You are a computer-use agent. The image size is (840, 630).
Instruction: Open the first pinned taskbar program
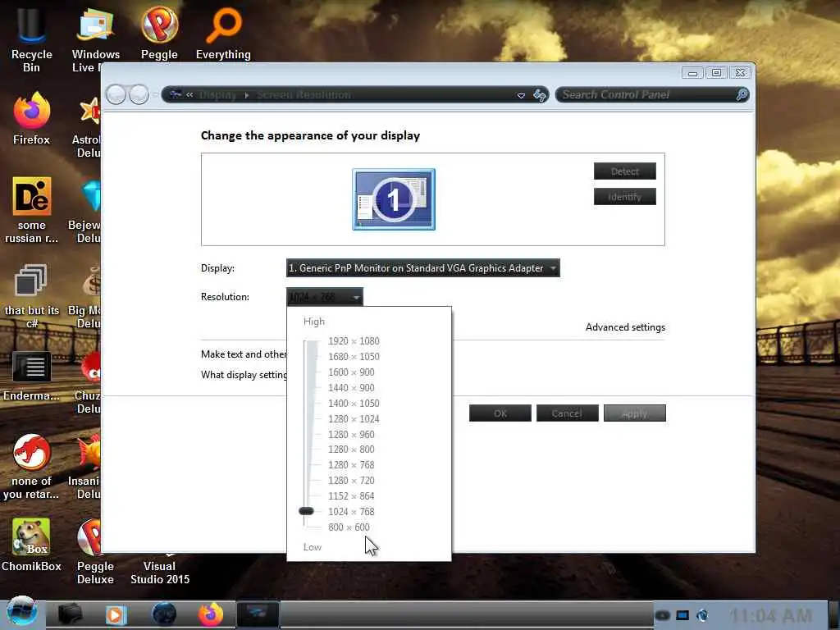coord(71,614)
